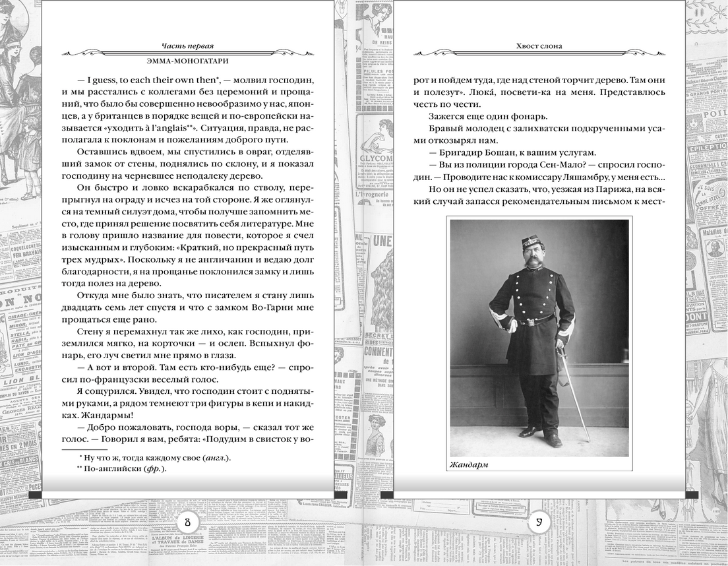Viewport: 728px width, 566px height.
Task: Click the English phrase 'I guess, to each their own then'
Action: tap(148, 79)
